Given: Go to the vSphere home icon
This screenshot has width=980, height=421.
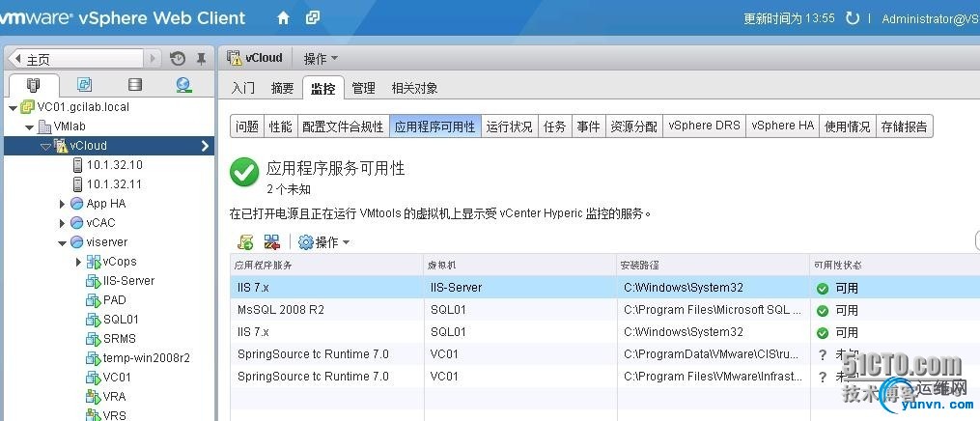Looking at the screenshot, I should point(283,18).
